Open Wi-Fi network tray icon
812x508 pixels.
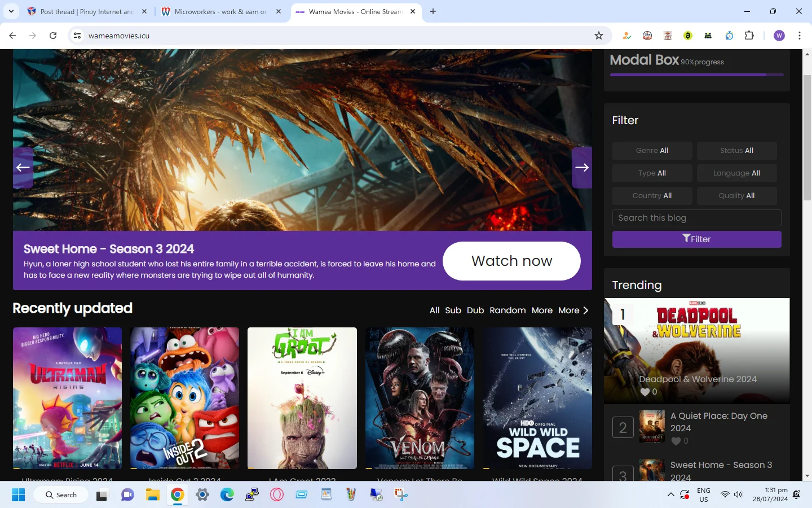coord(725,495)
